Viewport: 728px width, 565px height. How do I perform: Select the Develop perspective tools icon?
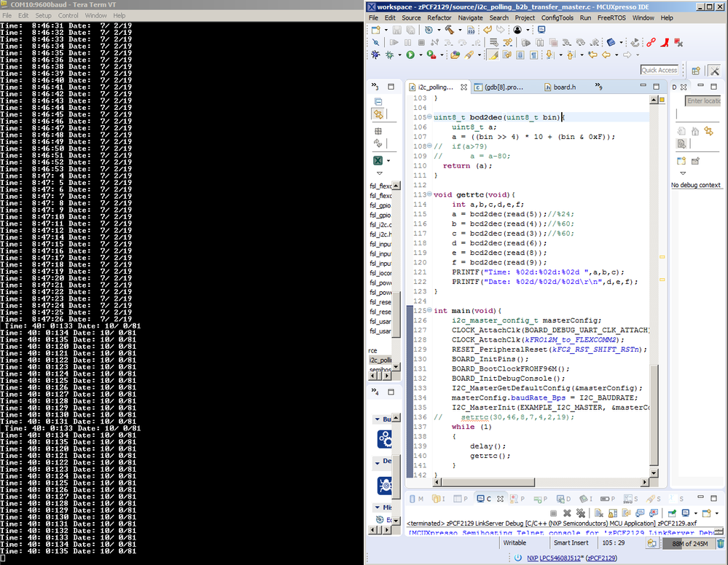coord(715,71)
